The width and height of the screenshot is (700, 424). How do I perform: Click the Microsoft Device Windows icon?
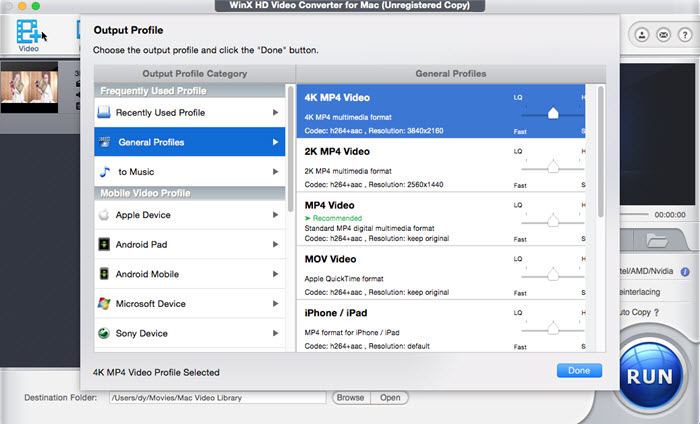tap(104, 303)
